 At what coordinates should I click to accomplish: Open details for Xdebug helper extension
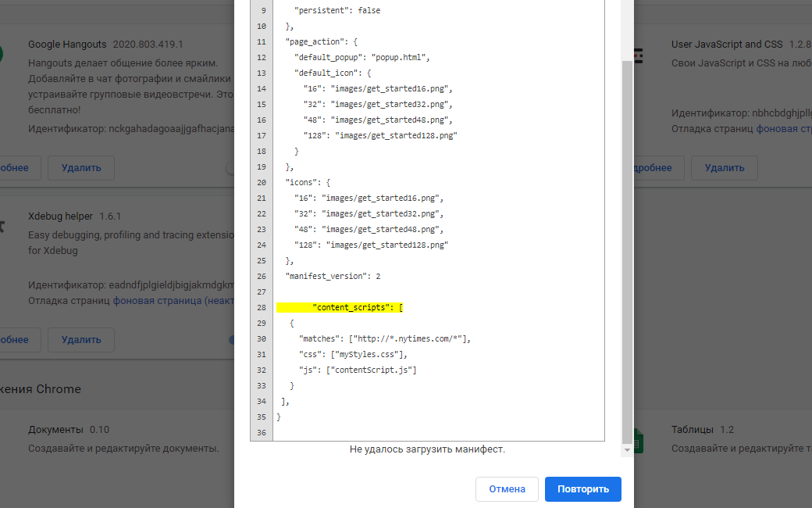[14, 339]
